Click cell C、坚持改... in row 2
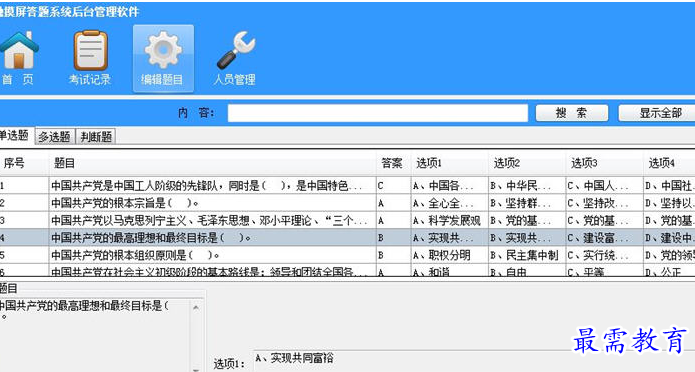Image resolution: width=695 pixels, height=372 pixels. tap(605, 203)
